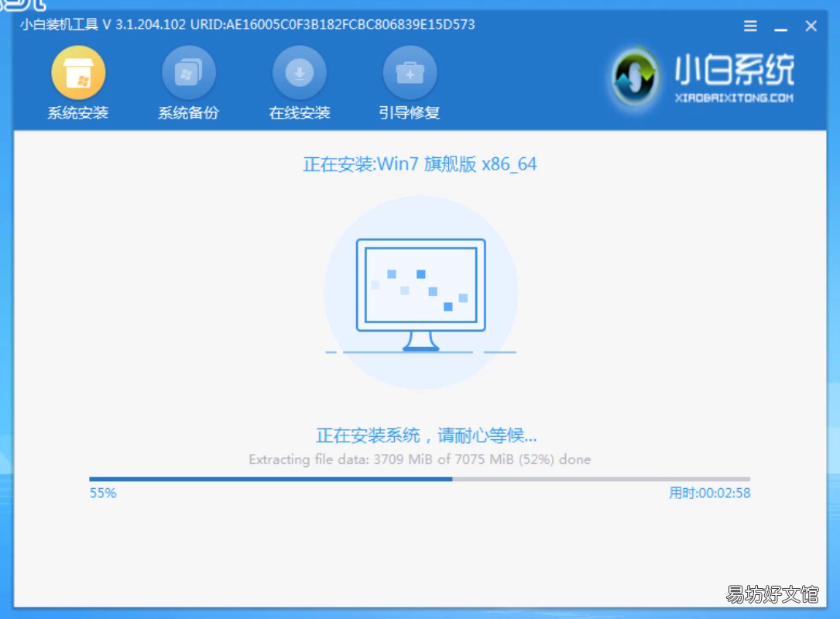Image resolution: width=840 pixels, height=619 pixels.
Task: Select the 系统安装 icon
Action: click(78, 72)
